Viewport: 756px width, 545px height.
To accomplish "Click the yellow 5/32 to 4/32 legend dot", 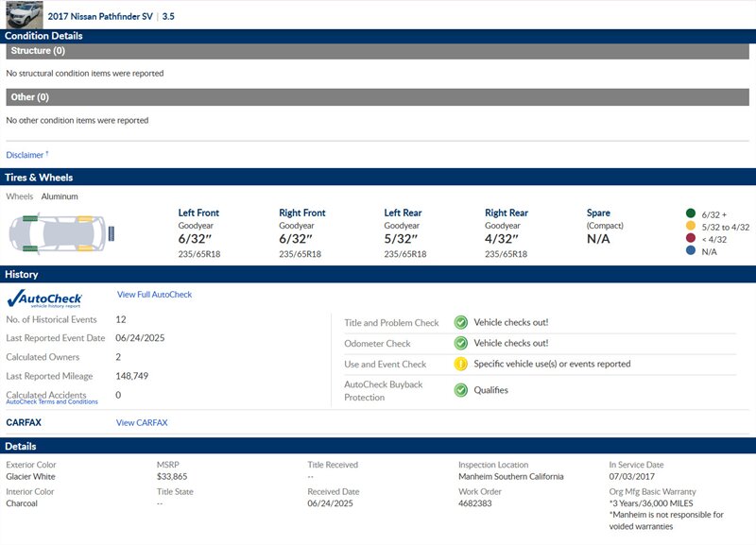I will (x=691, y=226).
